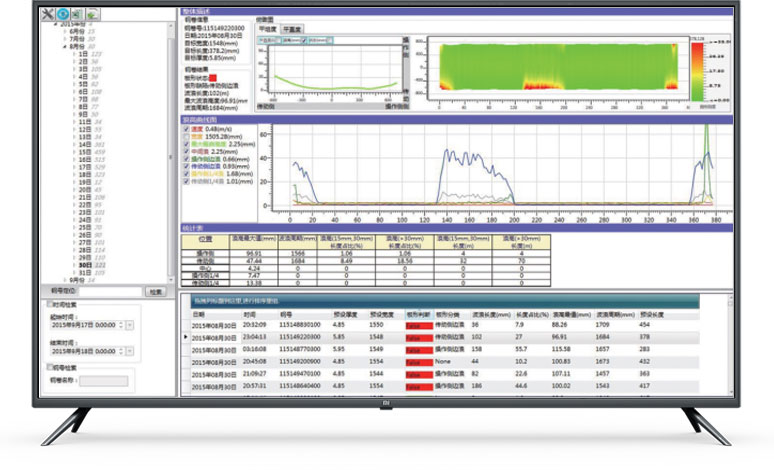Switch to the 平坦度 tab

tap(267, 29)
